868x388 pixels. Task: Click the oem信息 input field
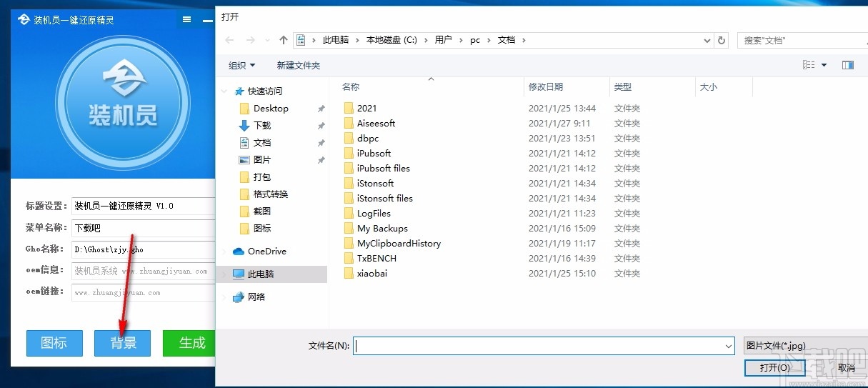pos(143,271)
